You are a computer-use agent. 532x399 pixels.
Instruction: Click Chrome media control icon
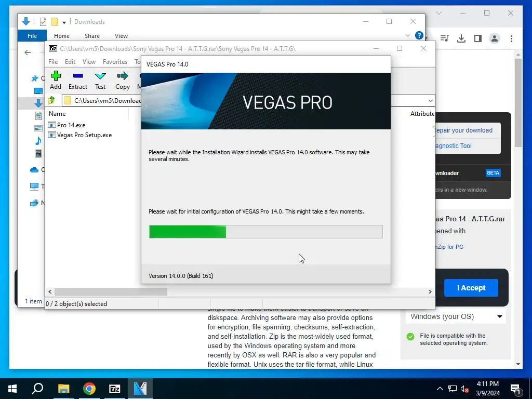click(444, 38)
